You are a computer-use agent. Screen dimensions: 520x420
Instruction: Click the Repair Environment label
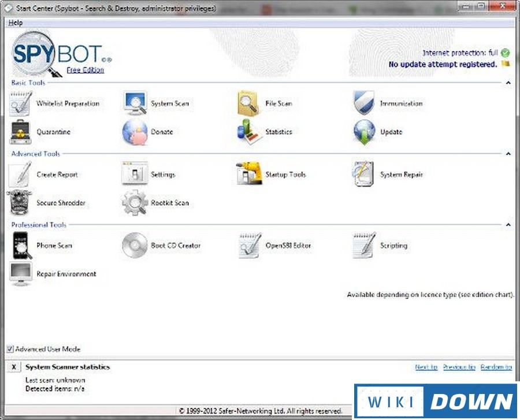tap(66, 274)
